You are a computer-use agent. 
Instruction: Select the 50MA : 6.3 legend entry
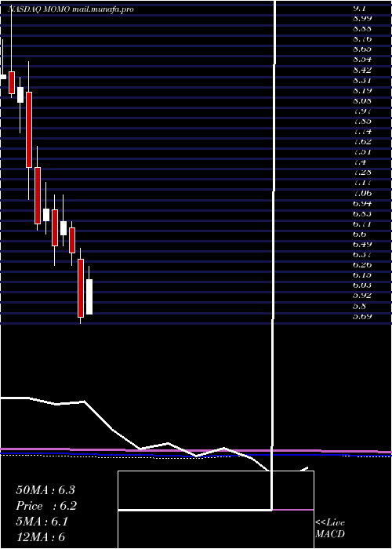tap(45, 490)
